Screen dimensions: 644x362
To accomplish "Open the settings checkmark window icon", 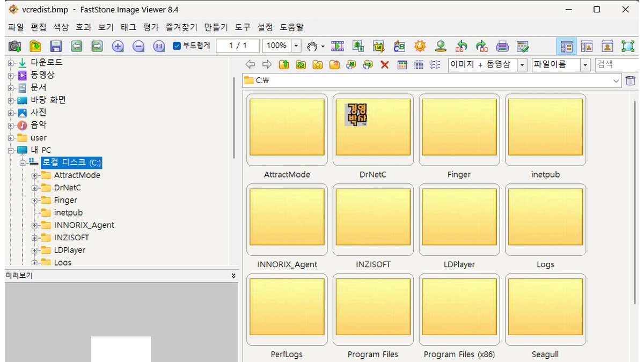I will (523, 46).
